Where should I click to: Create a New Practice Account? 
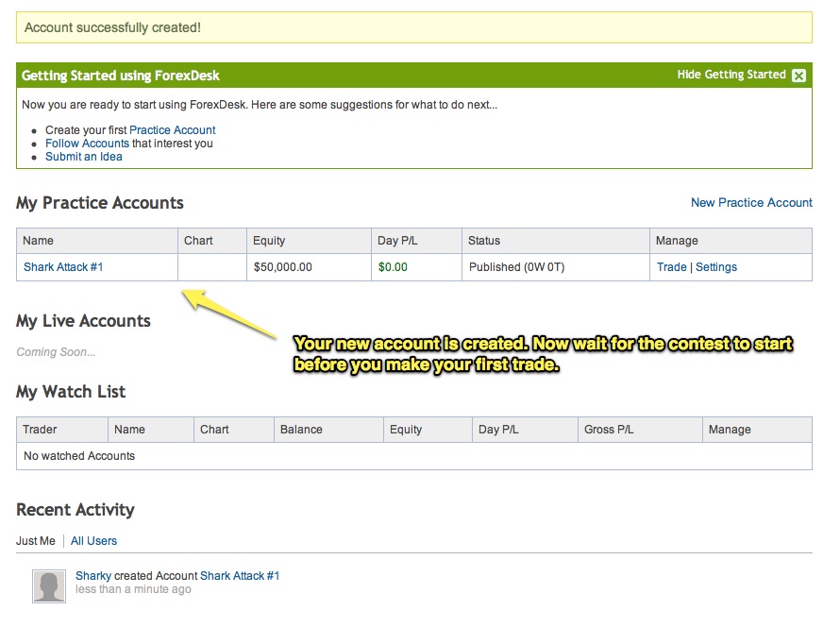click(x=751, y=203)
